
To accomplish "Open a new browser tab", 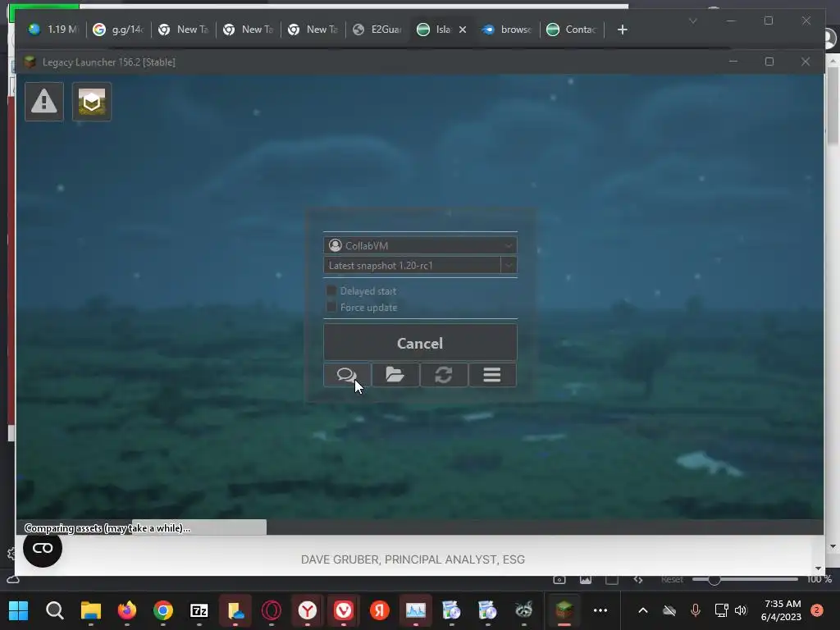I will pyautogui.click(x=622, y=30).
